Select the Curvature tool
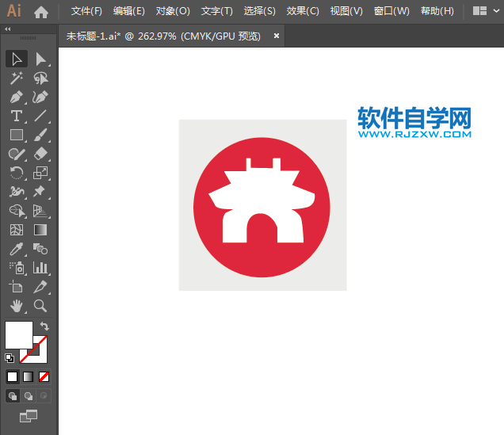 click(40, 97)
